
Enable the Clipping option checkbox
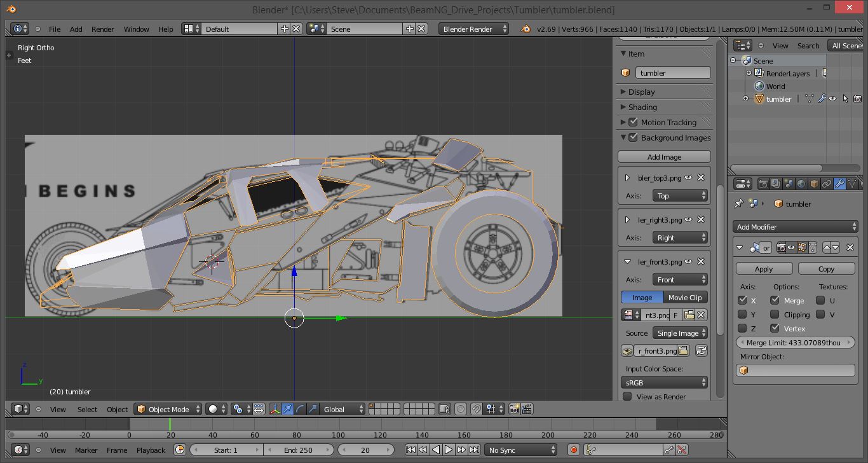click(775, 314)
